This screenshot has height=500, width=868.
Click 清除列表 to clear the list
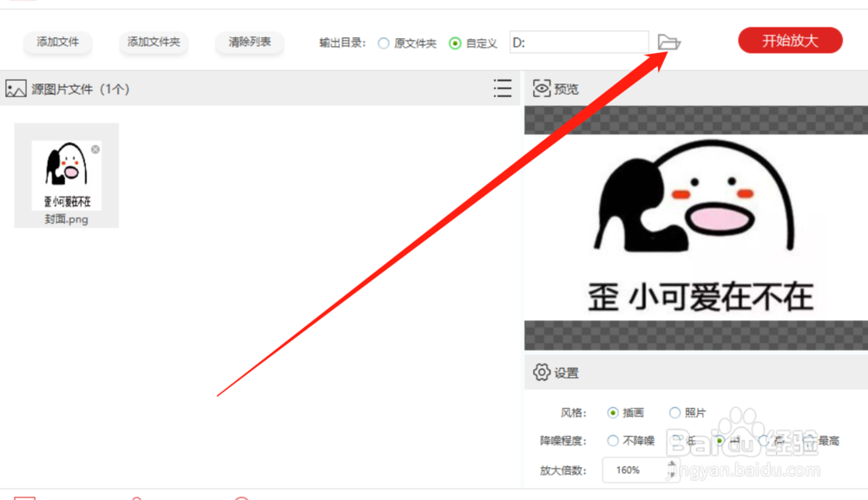pos(249,42)
